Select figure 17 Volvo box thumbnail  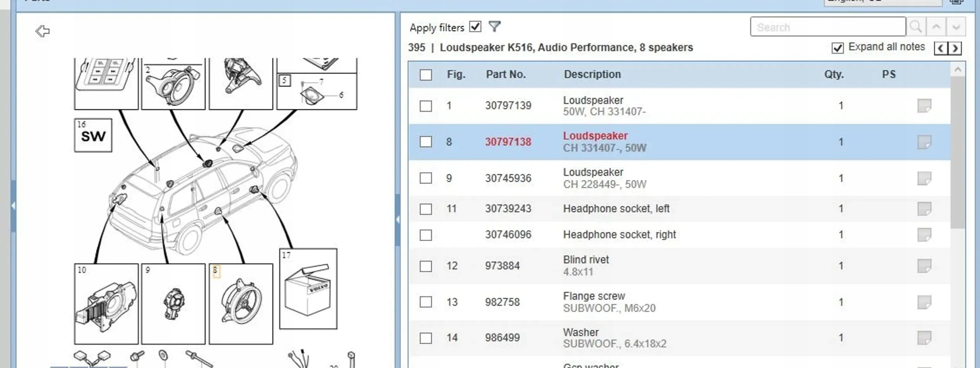click(308, 289)
